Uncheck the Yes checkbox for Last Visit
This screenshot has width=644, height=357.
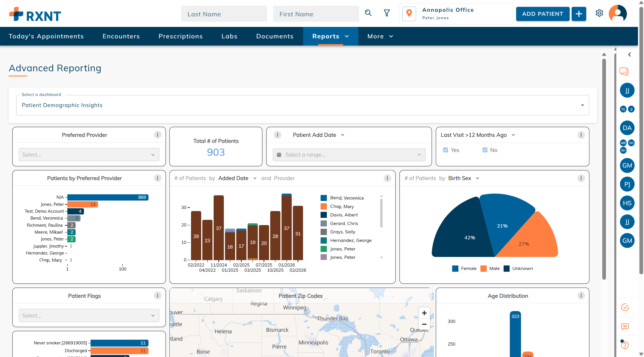[x=445, y=150]
